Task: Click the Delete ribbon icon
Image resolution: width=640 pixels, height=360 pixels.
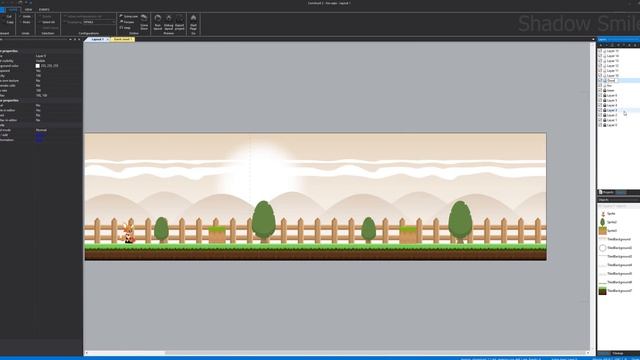Action: coord(40,16)
